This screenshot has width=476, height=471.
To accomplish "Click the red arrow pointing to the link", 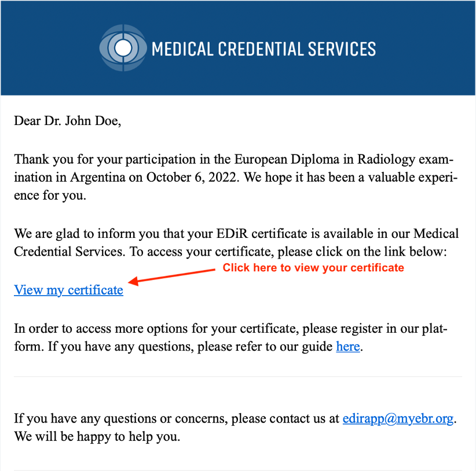I will point(171,277).
